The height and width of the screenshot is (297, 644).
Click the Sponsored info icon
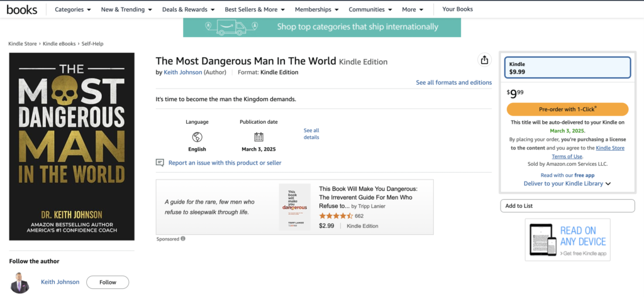coord(183,239)
